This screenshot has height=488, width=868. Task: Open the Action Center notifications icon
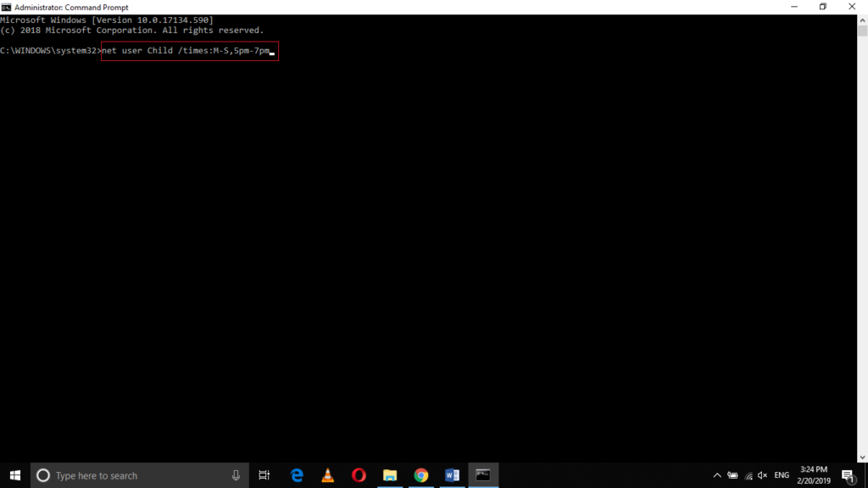pos(848,475)
